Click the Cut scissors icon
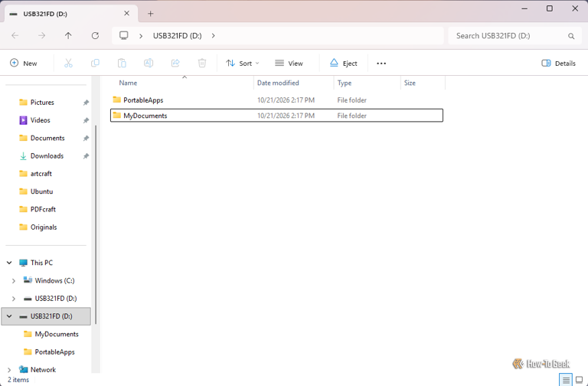Screen dimensions: 588x386 click(68, 63)
